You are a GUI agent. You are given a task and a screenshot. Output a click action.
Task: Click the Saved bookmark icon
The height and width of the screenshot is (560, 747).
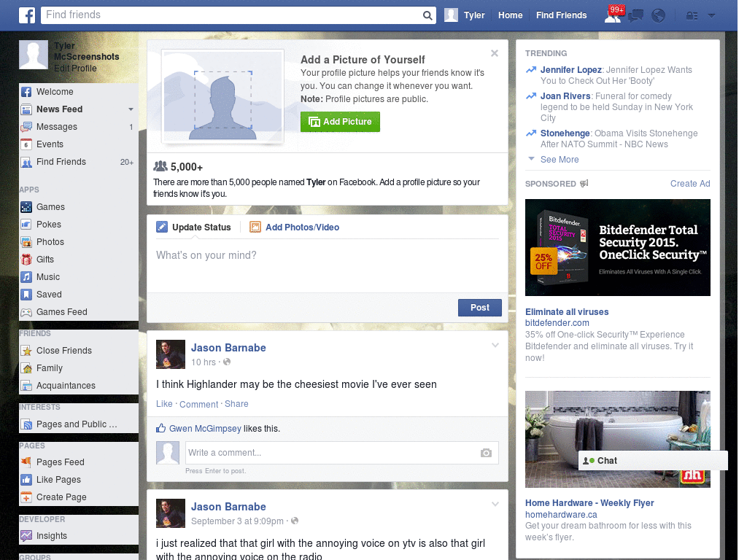tap(26, 295)
